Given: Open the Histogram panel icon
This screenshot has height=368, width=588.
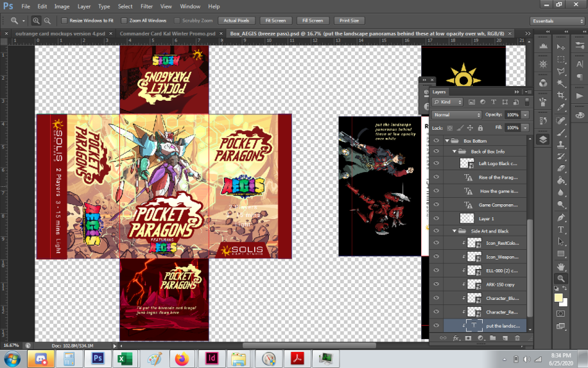Looking at the screenshot, I should [x=543, y=46].
